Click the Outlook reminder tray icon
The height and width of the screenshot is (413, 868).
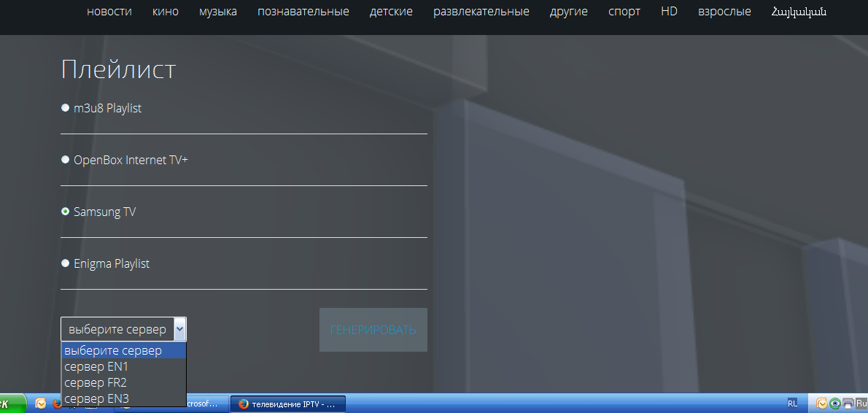[x=822, y=404]
